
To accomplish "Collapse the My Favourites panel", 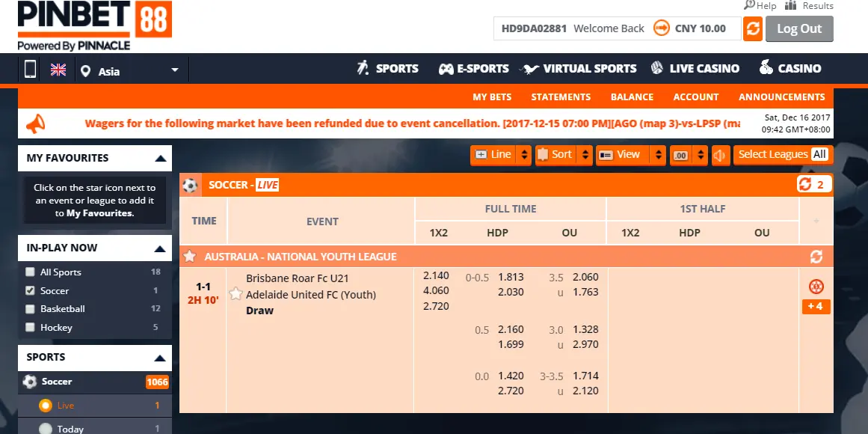I will [160, 158].
